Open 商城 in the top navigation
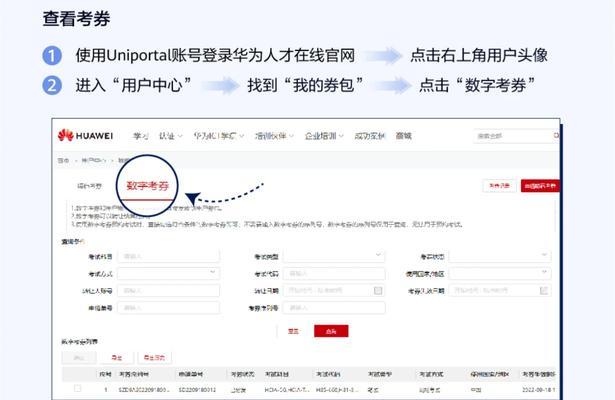This screenshot has width=615, height=400. click(403, 136)
